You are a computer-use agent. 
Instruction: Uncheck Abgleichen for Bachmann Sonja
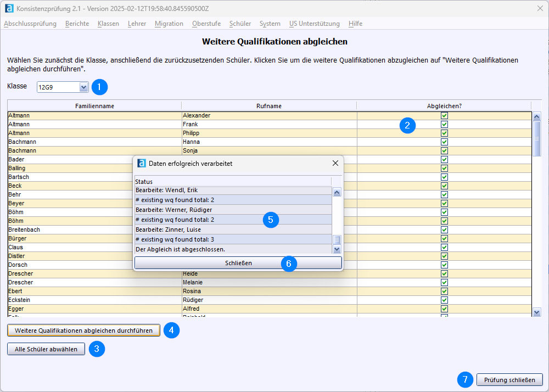point(444,150)
